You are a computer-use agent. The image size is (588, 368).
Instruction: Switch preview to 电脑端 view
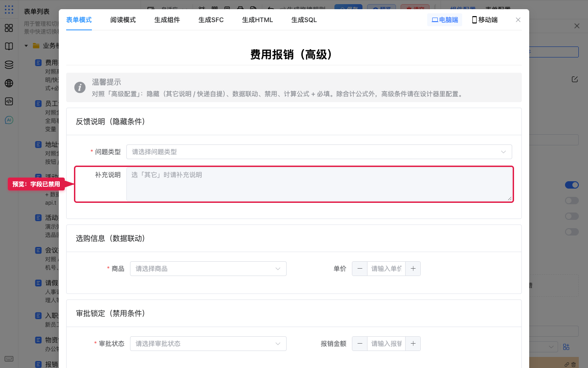445,20
